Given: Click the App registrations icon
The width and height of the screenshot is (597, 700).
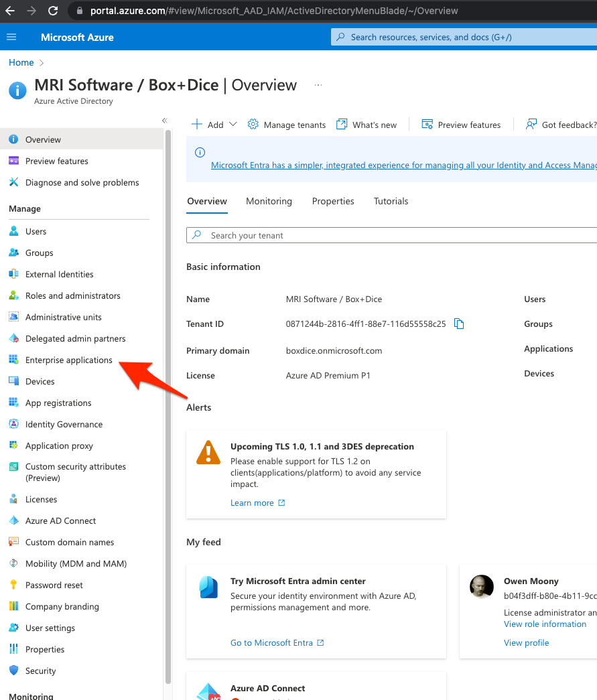Looking at the screenshot, I should [x=14, y=402].
